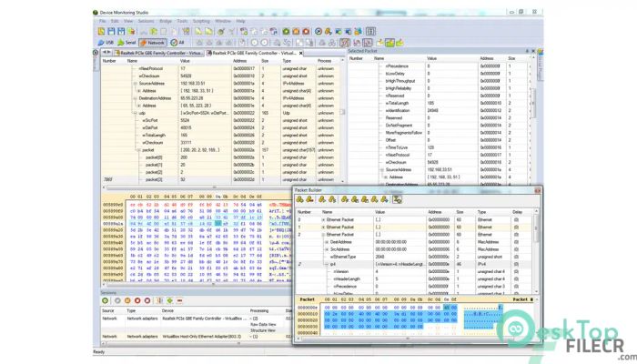Click first Packet Builder toolbar icon

point(299,199)
